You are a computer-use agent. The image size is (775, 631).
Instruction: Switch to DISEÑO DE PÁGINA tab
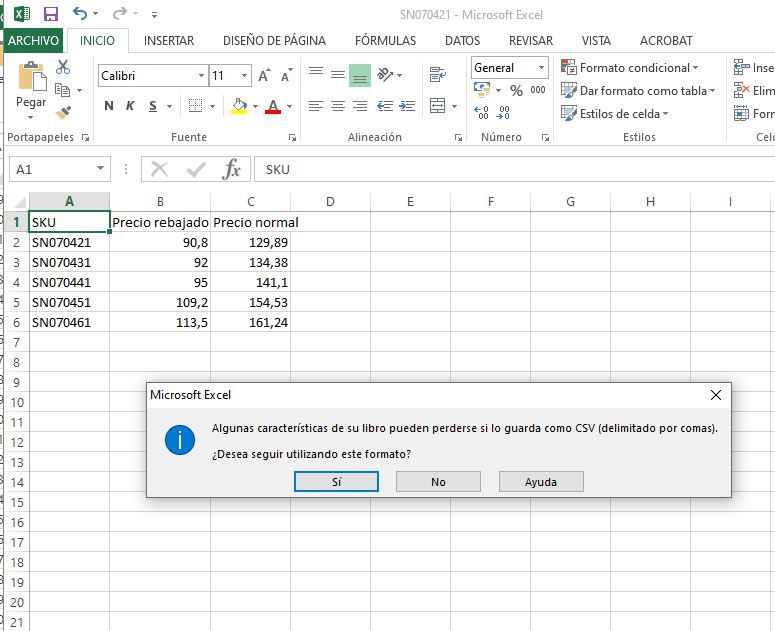point(274,41)
